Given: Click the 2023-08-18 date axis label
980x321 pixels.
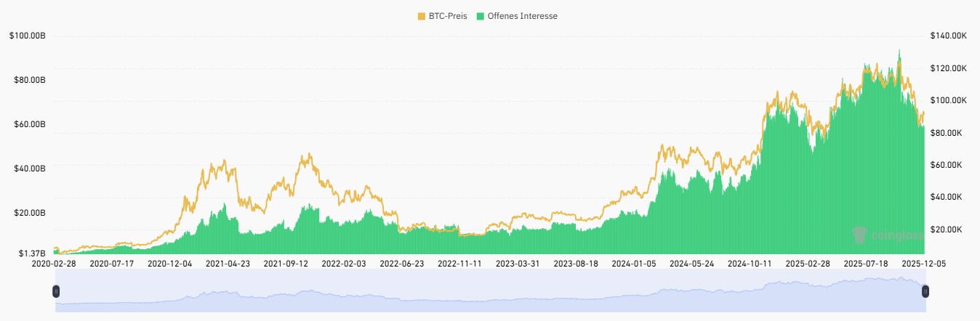Looking at the screenshot, I should pos(576,263).
